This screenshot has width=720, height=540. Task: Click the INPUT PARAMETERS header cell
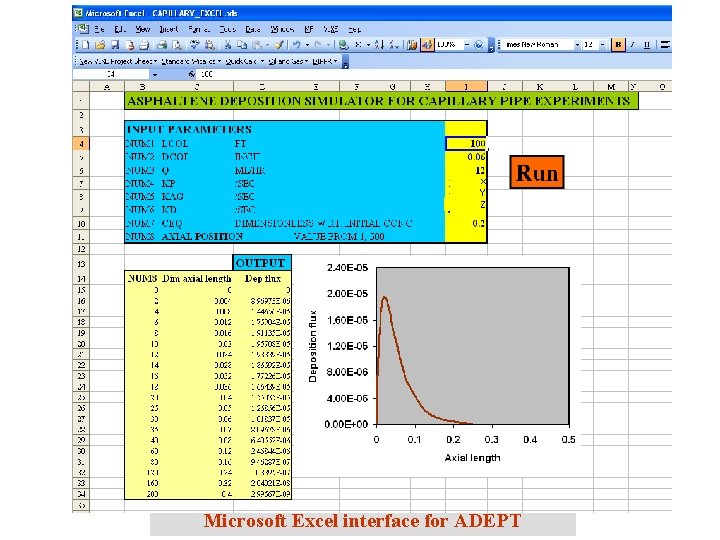(189, 129)
